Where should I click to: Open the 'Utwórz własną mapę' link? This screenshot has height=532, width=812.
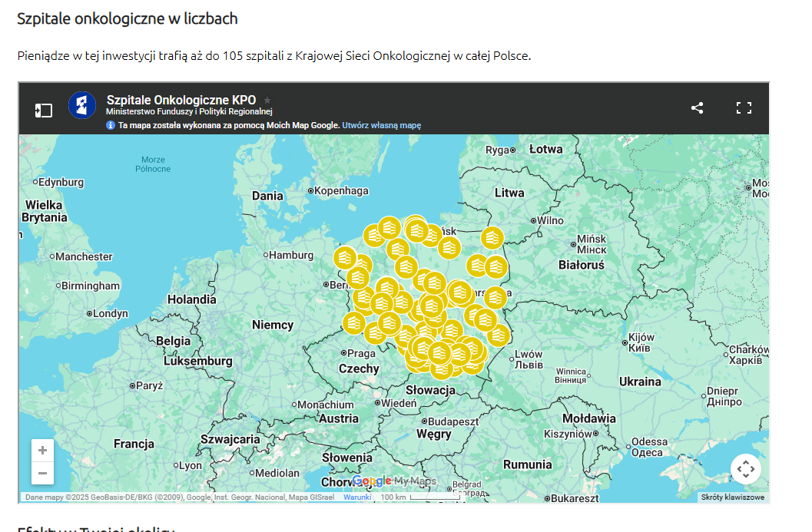[381, 125]
